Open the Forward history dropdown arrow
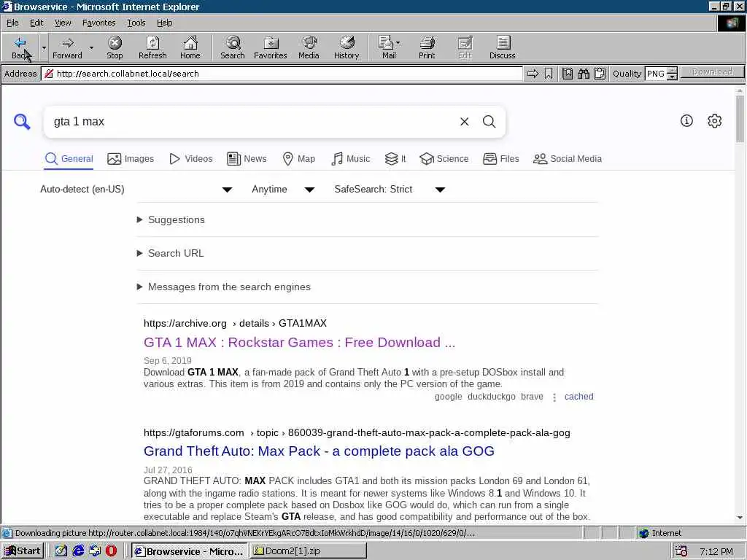The height and width of the screenshot is (560, 747). point(91,47)
